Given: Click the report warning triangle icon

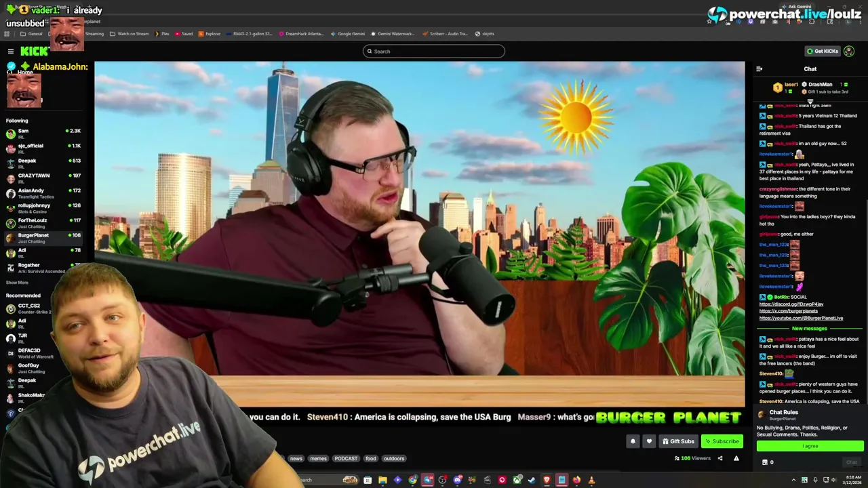Looking at the screenshot, I should (x=736, y=458).
